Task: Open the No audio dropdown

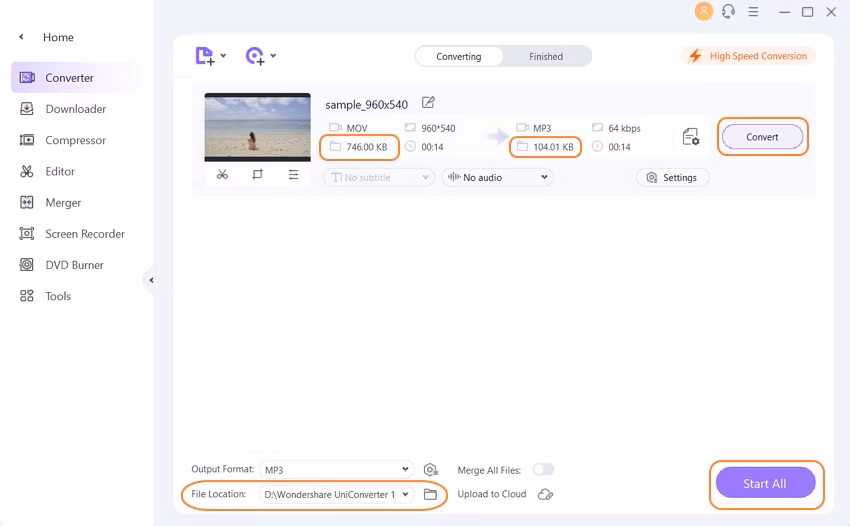Action: [x=497, y=177]
